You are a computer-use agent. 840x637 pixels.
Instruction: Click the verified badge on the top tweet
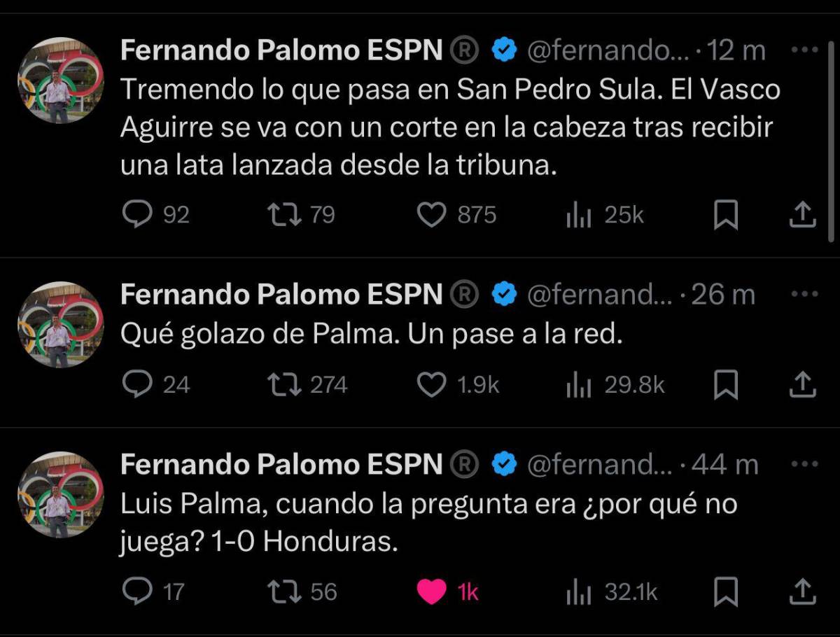pyautogui.click(x=502, y=49)
